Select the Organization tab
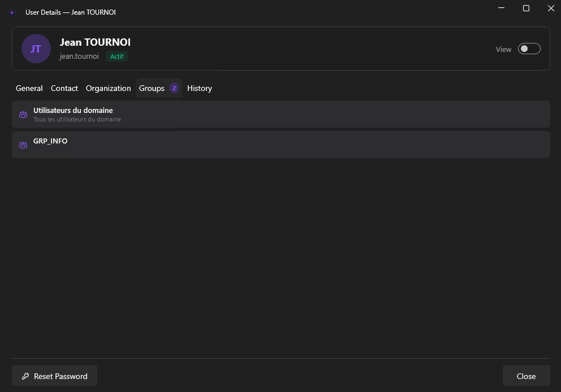561x392 pixels. (x=108, y=88)
